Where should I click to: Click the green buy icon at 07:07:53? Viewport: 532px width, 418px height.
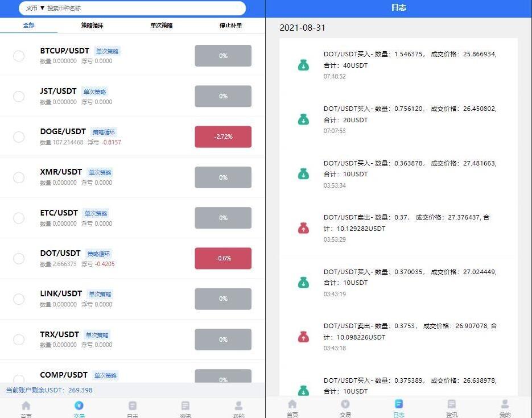(x=303, y=119)
